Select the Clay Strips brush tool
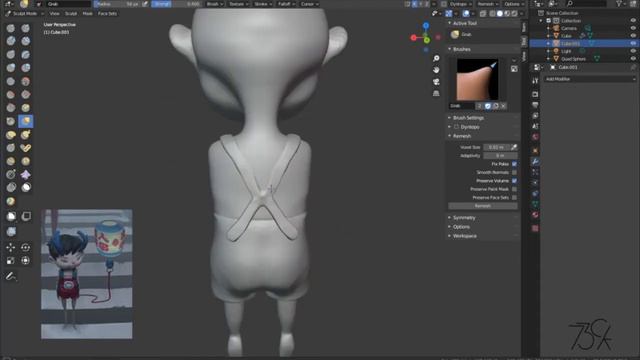 (x=26, y=41)
